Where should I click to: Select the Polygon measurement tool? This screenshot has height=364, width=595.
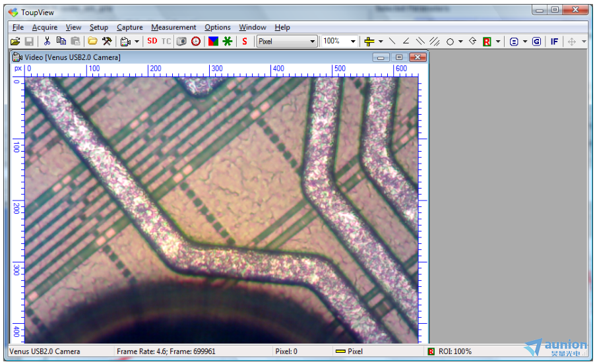coord(472,41)
